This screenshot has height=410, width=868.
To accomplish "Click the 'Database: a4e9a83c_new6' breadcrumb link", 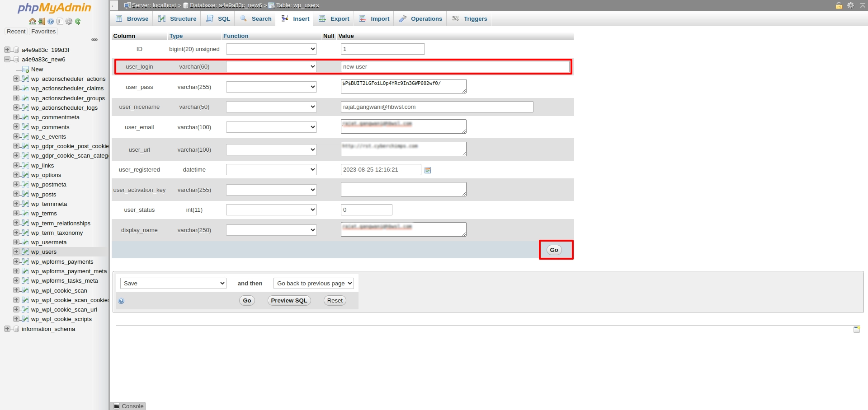I will point(226,5).
